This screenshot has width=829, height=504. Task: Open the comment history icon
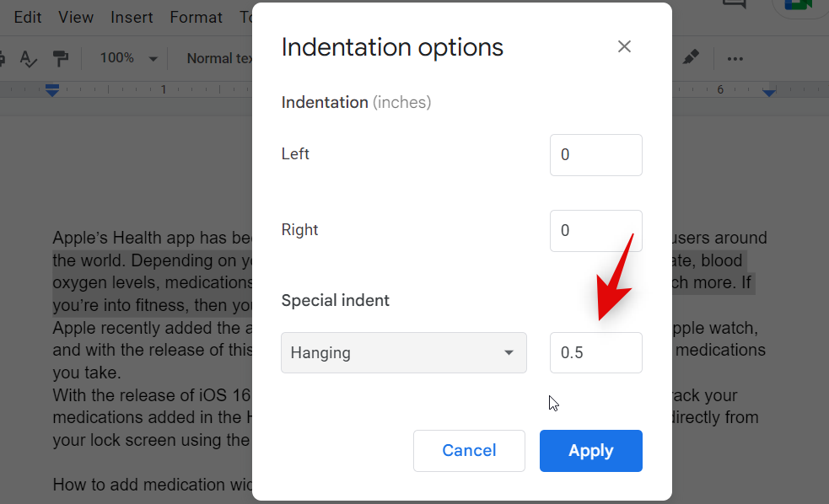(x=735, y=5)
